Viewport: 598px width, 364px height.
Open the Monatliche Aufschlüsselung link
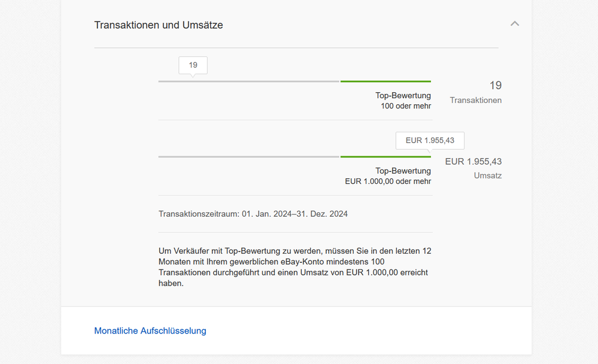tap(150, 330)
